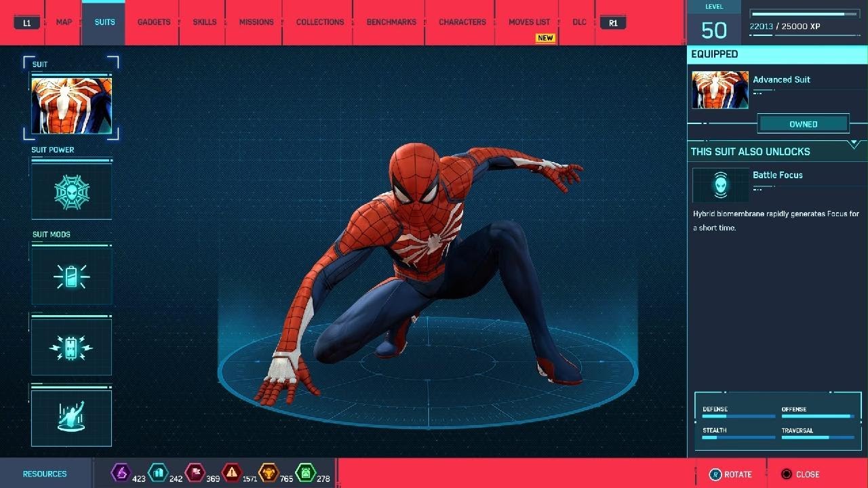
Task: Open the COLLECTIONS tab
Action: (320, 22)
